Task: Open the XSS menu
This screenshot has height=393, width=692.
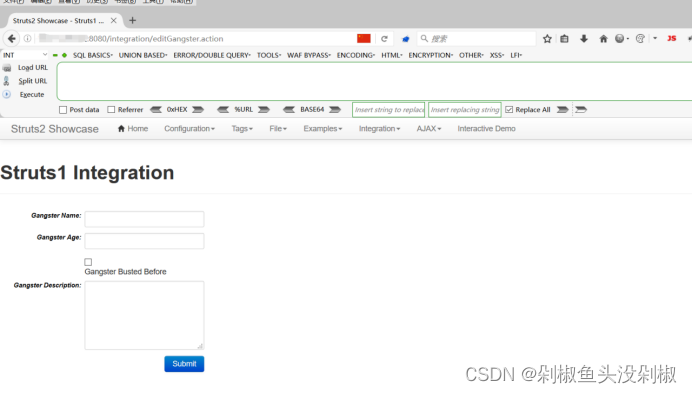Action: pyautogui.click(x=496, y=55)
